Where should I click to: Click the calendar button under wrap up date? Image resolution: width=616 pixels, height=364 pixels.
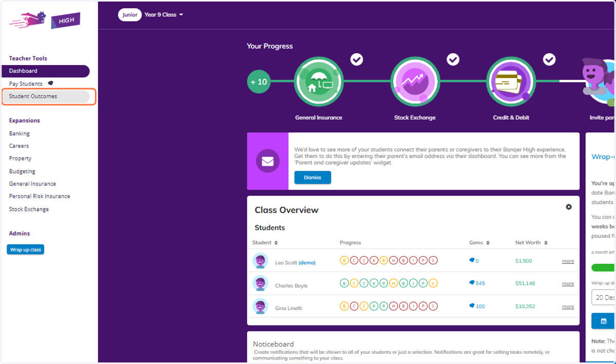[604, 321]
